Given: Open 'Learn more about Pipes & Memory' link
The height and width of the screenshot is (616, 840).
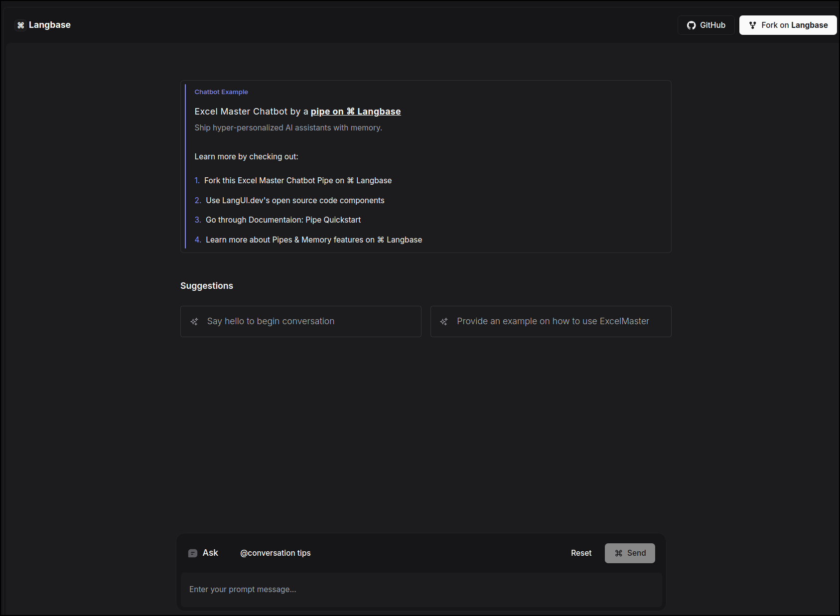Looking at the screenshot, I should coord(314,240).
